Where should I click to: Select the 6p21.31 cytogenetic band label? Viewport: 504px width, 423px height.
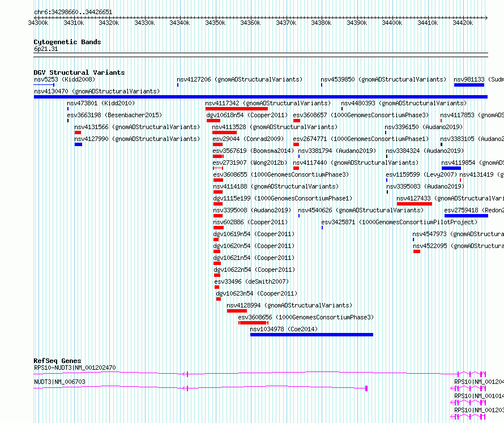coord(46,49)
